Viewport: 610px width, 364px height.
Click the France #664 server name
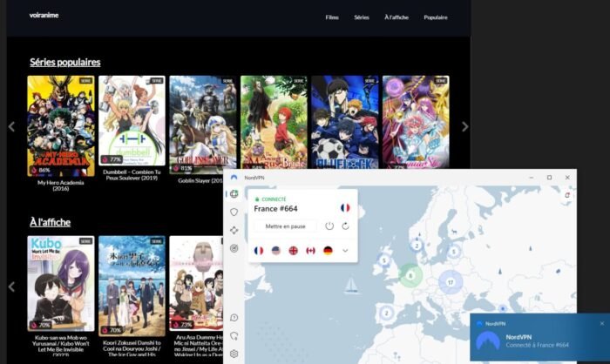276,209
